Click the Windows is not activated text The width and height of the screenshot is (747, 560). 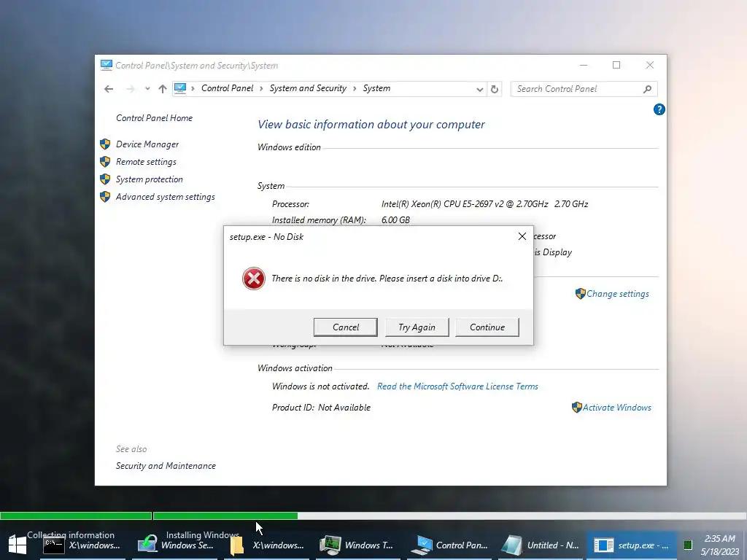(x=320, y=386)
